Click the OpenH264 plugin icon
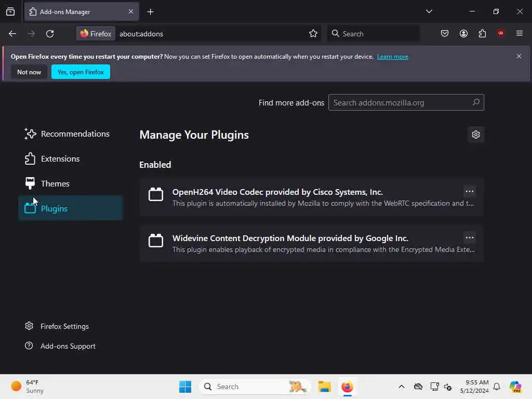Screen dimensions: 532x399 pyautogui.click(x=156, y=194)
